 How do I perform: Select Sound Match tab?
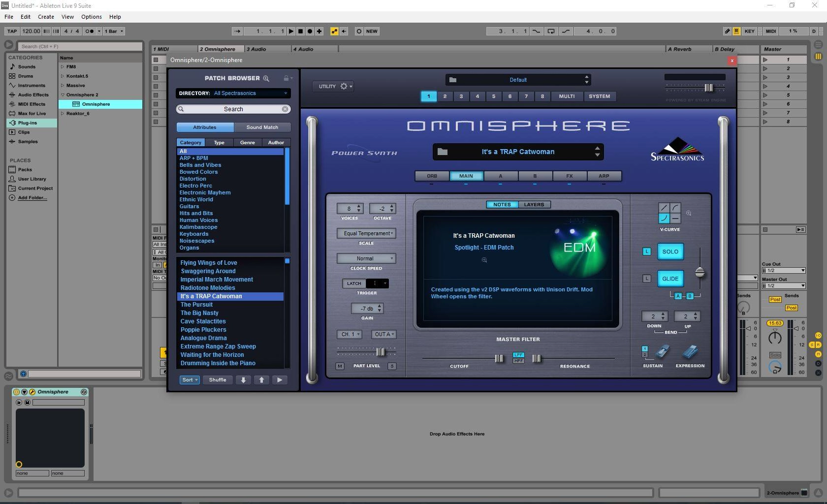click(262, 127)
